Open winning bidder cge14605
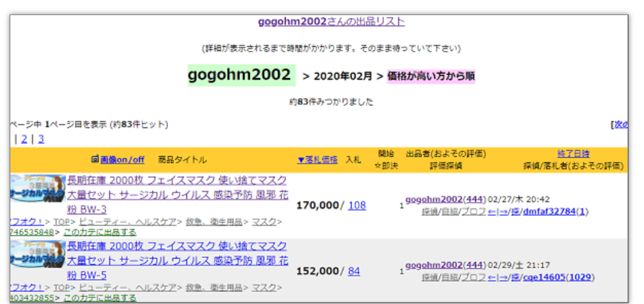644x304 pixels. pyautogui.click(x=544, y=277)
